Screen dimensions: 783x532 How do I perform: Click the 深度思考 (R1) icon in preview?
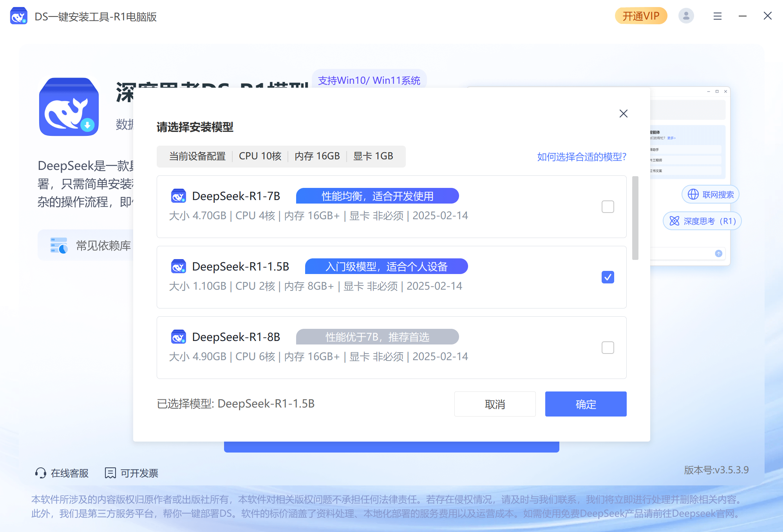pyautogui.click(x=674, y=221)
